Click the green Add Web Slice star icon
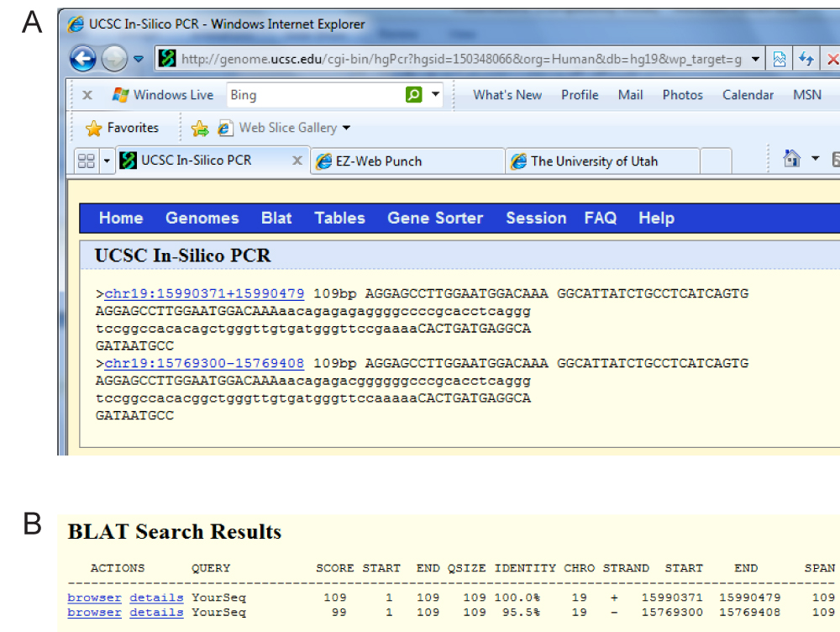Viewport: 840px width, 632px height. coord(200,128)
